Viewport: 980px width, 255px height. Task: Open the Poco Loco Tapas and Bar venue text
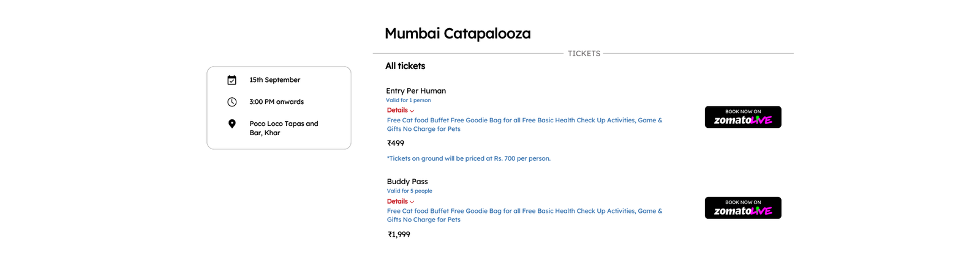[284, 128]
